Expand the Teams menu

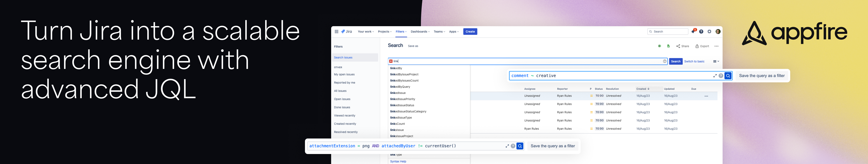point(439,32)
